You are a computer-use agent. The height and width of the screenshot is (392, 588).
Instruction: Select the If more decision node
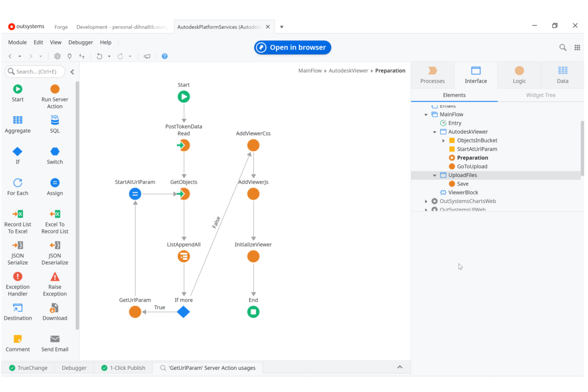click(x=183, y=312)
